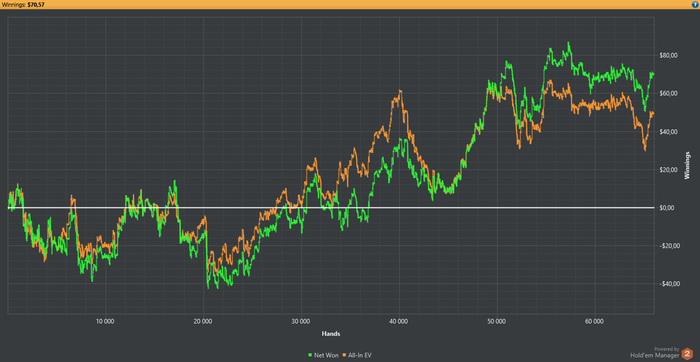The height and width of the screenshot is (362, 700).
Task: Click the 60 000 hands axis label
Action: coord(595,321)
